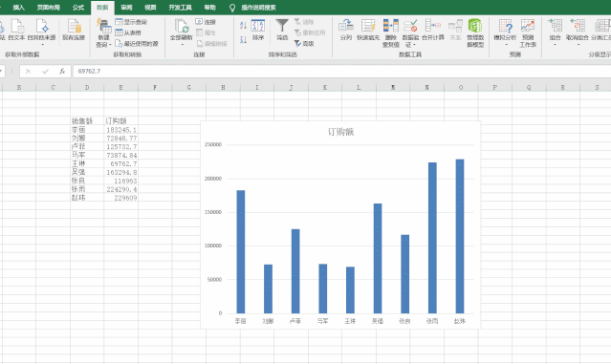Switch to the Insert (插入) tab

coord(18,8)
